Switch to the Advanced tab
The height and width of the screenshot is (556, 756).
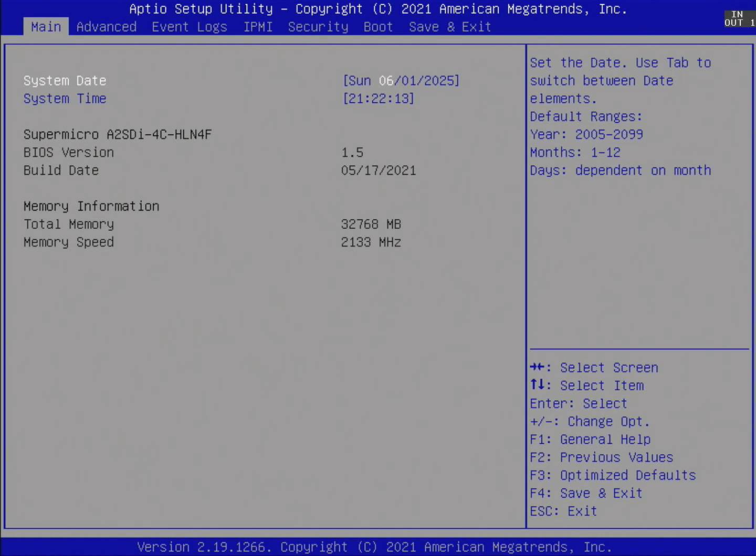[107, 27]
